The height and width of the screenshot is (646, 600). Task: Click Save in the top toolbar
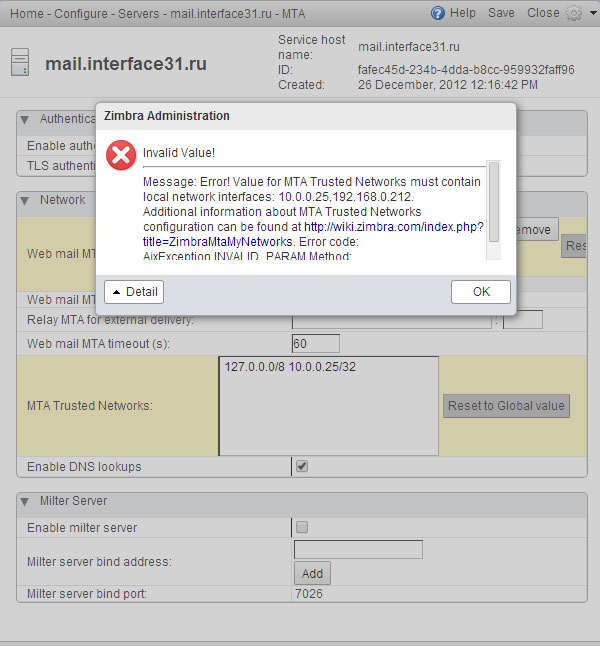tap(501, 13)
